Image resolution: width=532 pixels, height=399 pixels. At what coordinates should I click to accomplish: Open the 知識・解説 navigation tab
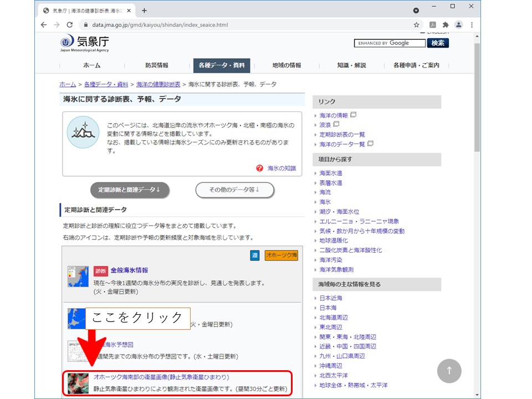351,65
